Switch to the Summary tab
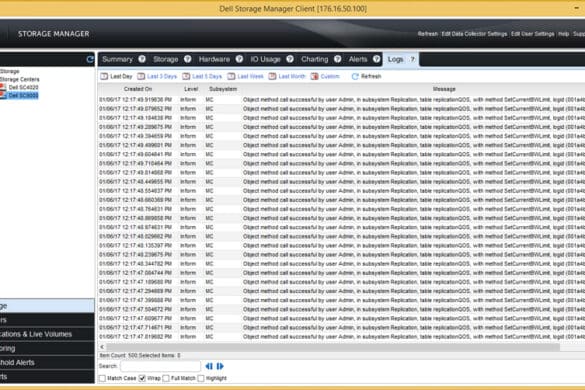585x390 pixels. pyautogui.click(x=117, y=59)
